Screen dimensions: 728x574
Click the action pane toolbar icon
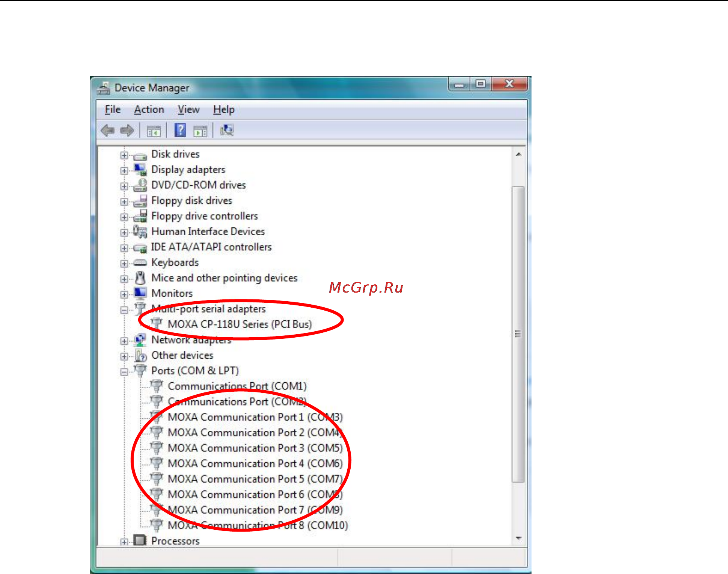(200, 131)
